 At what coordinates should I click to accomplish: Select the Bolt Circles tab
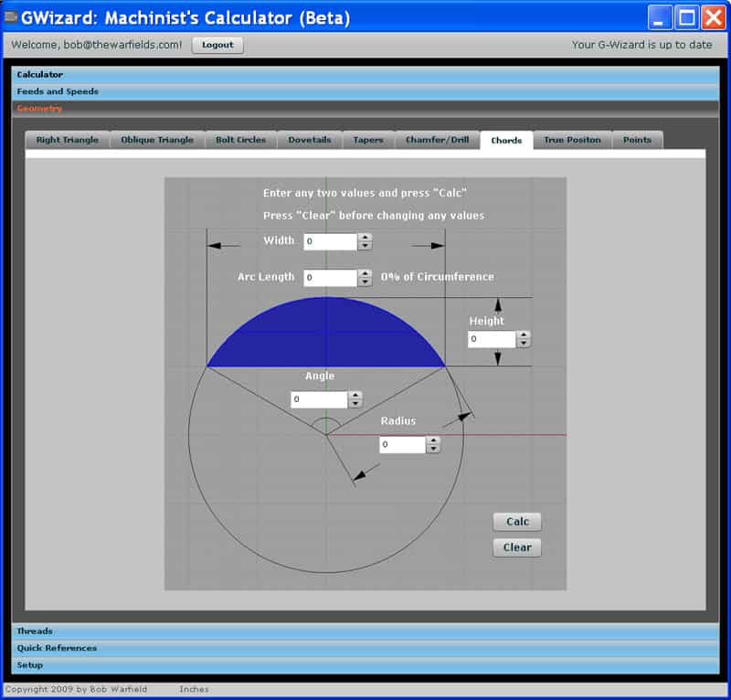[240, 140]
